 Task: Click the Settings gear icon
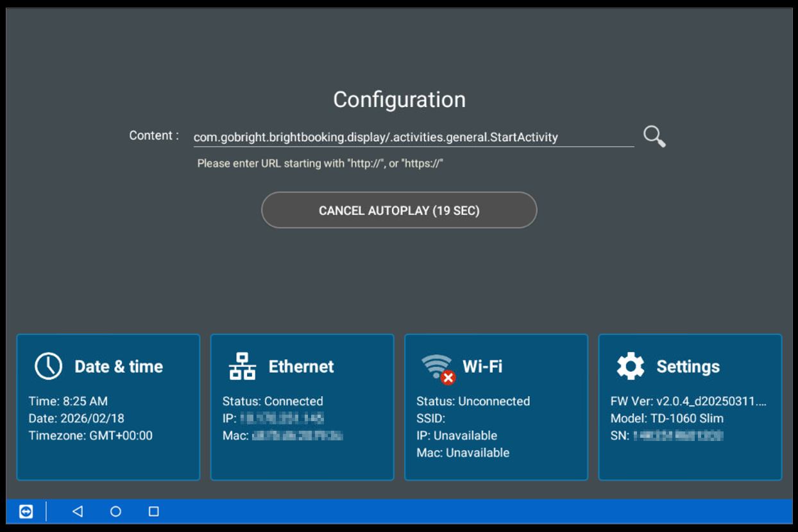(630, 366)
